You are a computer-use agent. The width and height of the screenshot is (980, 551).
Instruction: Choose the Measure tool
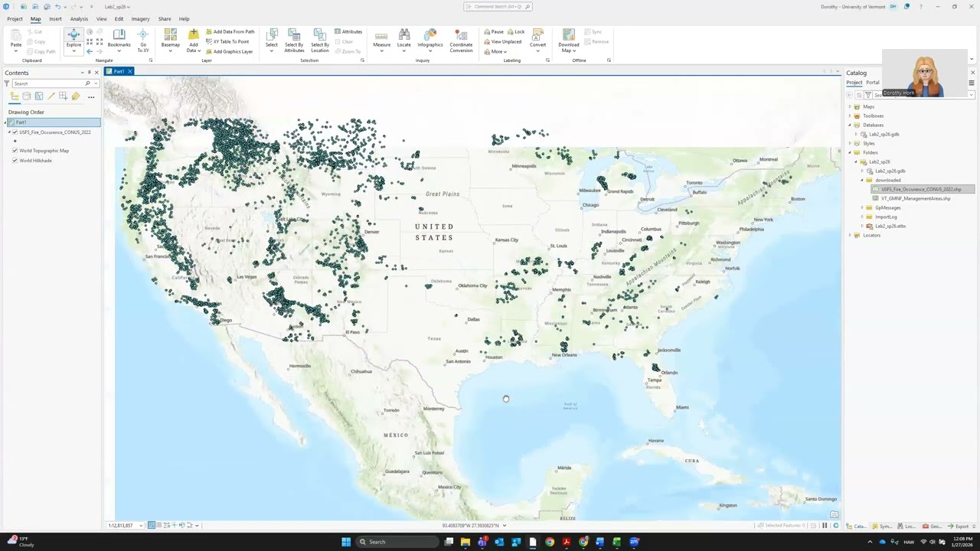pos(381,41)
